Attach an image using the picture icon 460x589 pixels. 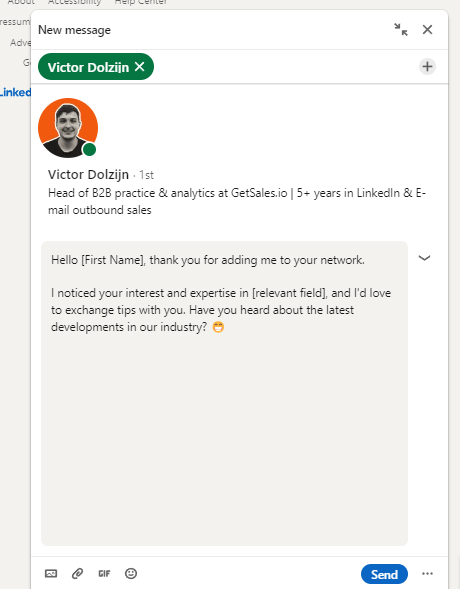pos(51,574)
